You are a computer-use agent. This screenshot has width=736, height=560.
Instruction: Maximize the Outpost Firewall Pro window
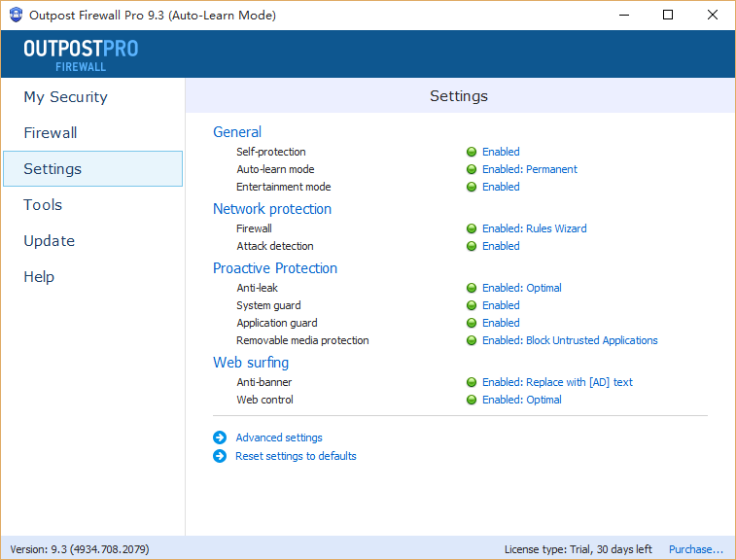[x=668, y=15]
